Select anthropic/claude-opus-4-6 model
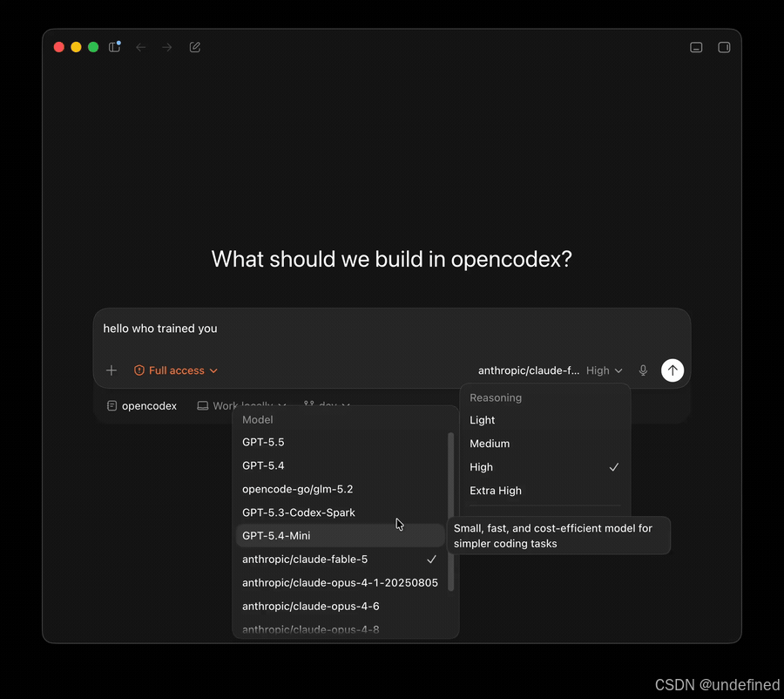The height and width of the screenshot is (699, 784). click(340, 606)
